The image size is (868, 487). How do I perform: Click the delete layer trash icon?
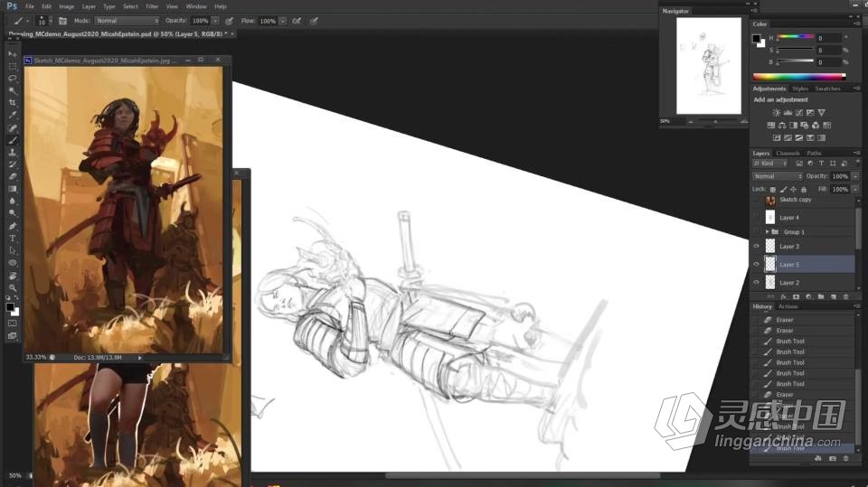point(846,296)
